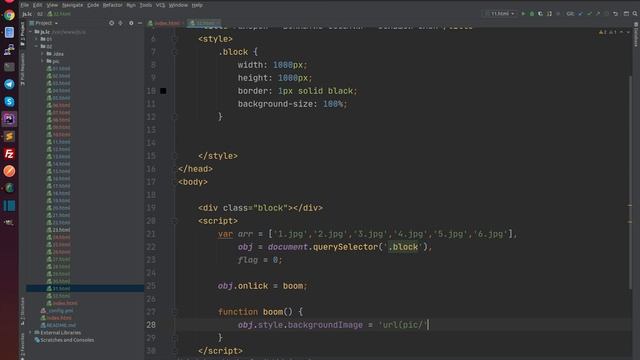Expand the .idea folder
Image resolution: width=640 pixels, height=360 pixels.
(x=42, y=54)
